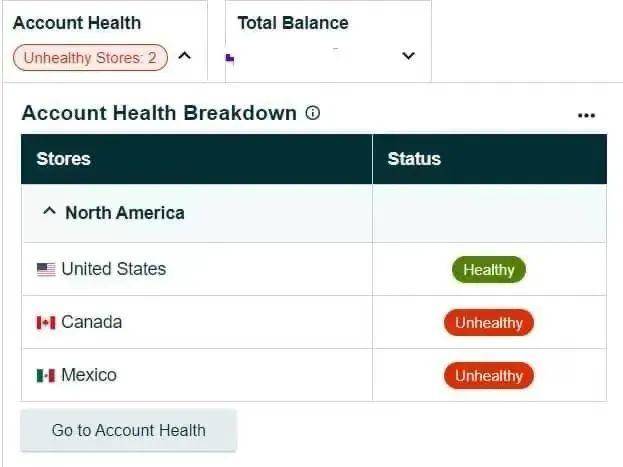This screenshot has height=467, width=623.
Task: Click the United States flag icon
Action: 46,269
